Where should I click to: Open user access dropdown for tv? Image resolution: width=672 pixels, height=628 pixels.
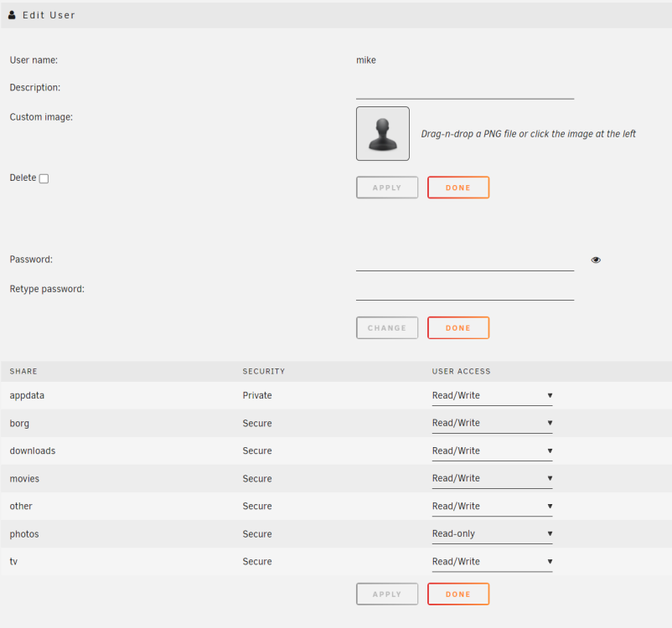point(492,562)
